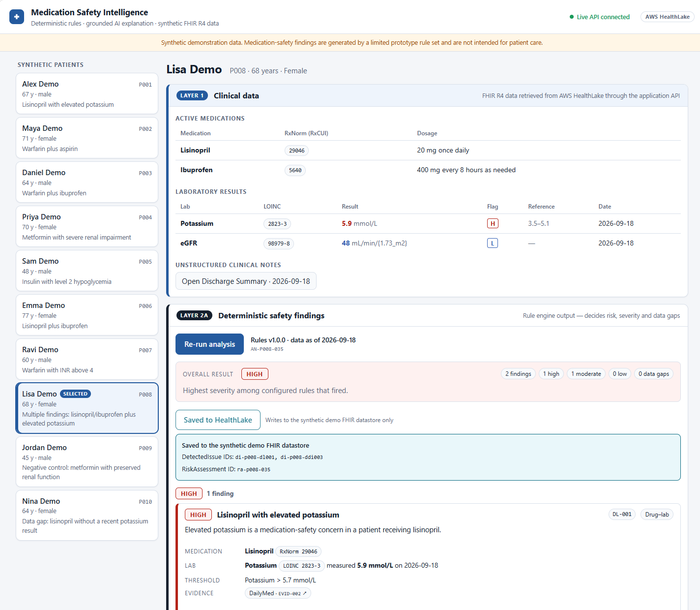
Task: Click the L low flag for eGFR
Action: point(493,243)
